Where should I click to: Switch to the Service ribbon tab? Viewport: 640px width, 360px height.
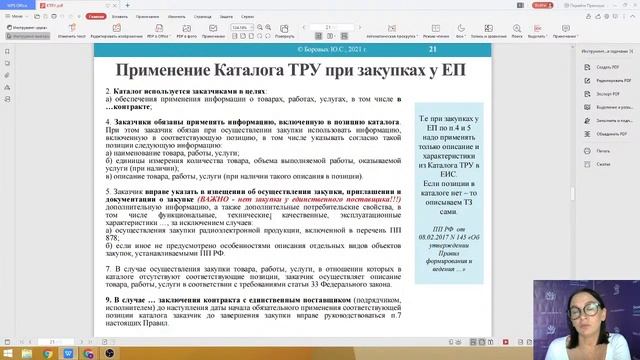pos(247,17)
